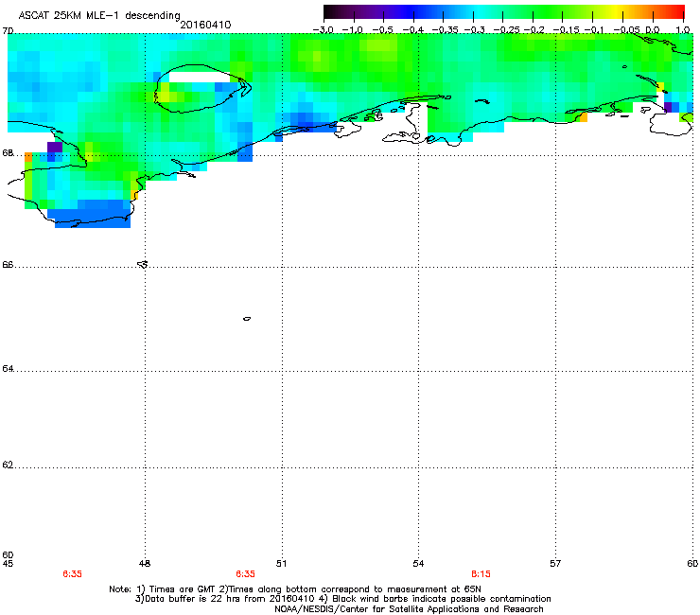700x615 pixels.
Task: Click the longitude label 51
Action: (x=281, y=564)
